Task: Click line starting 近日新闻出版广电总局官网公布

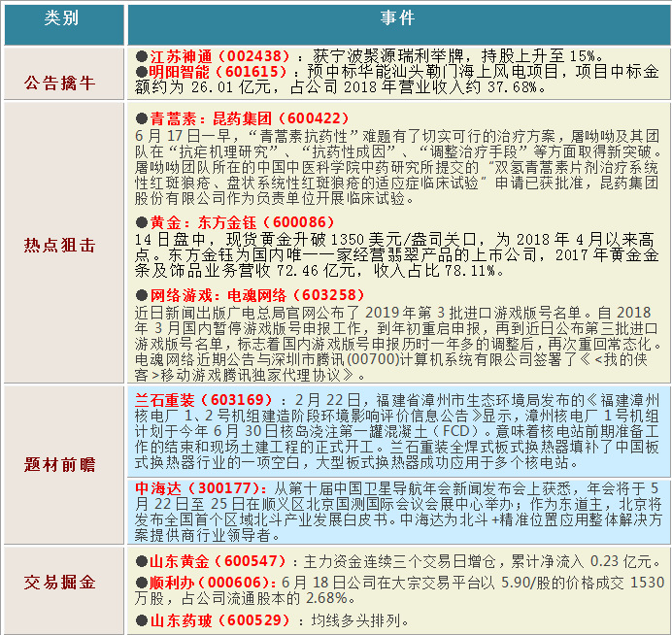Action: click(392, 313)
